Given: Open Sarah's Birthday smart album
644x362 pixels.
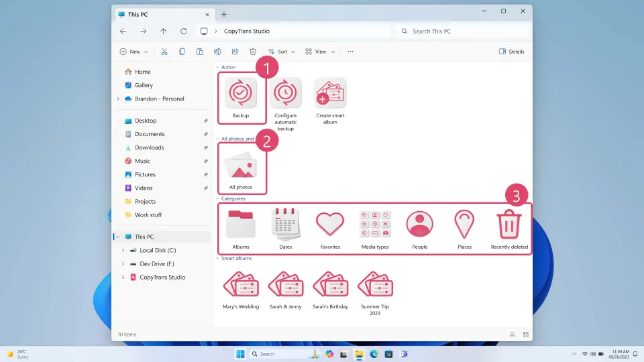Looking at the screenshot, I should pyautogui.click(x=330, y=284).
